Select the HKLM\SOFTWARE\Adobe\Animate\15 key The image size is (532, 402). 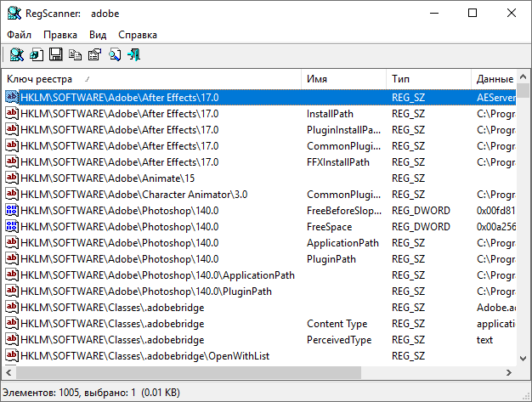108,178
